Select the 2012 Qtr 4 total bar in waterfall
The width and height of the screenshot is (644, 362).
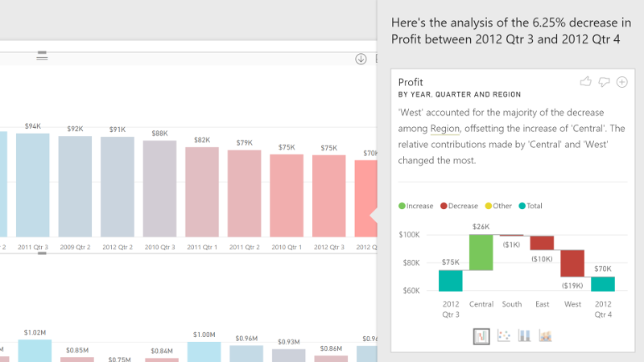click(x=602, y=284)
